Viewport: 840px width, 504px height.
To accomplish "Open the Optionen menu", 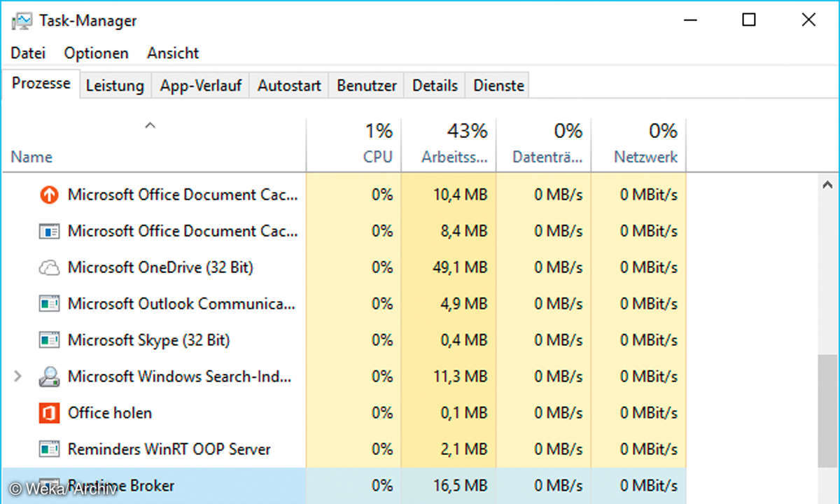I will pyautogui.click(x=97, y=53).
